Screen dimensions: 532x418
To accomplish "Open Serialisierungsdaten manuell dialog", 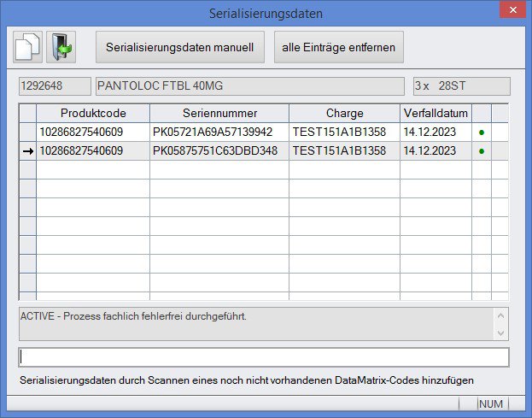I will click(180, 47).
